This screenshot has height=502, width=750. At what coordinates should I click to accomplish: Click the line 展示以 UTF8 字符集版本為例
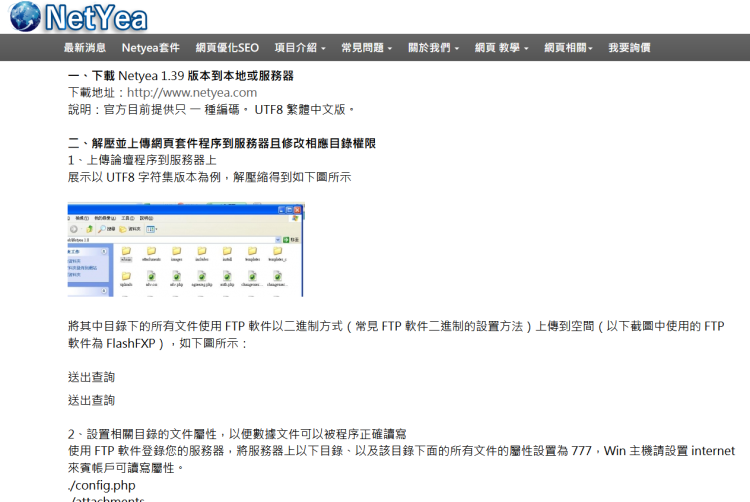[x=210, y=177]
